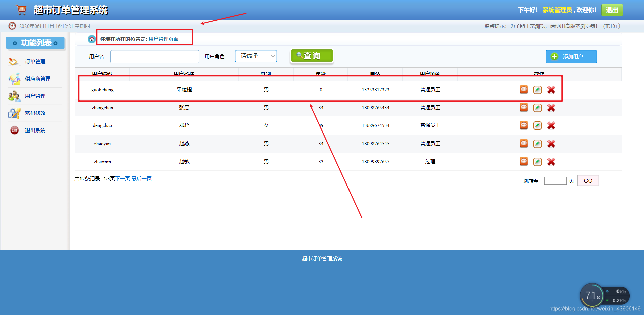Edit user zhaomin with pencil icon
Viewport: 644px width, 315px height.
tap(537, 162)
